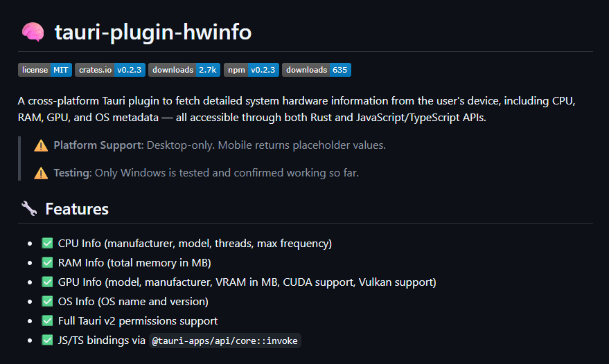Click the @tauri-apps/api/core::invoke code snippet
Screen dimensions: 609x364
[x=225, y=340]
